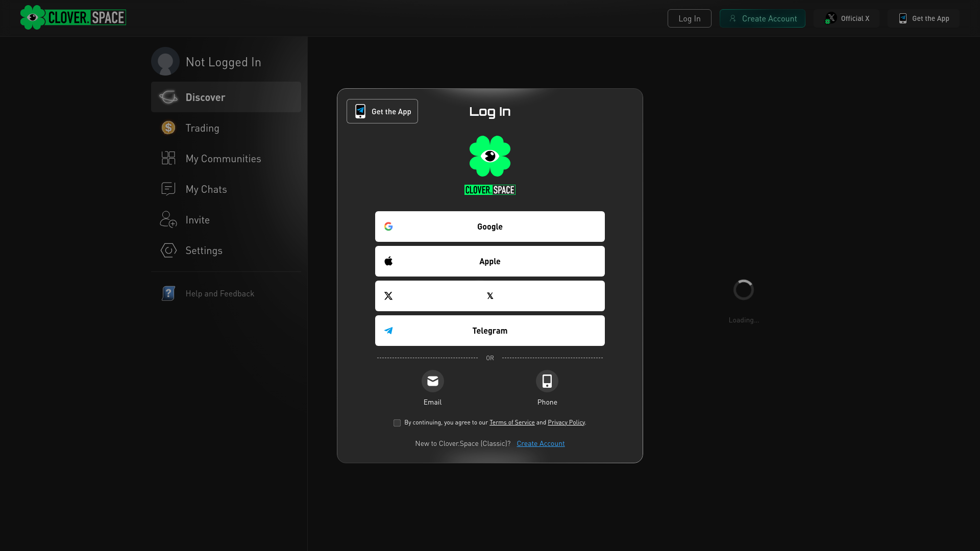Sign in with X button
Image resolution: width=980 pixels, height=551 pixels.
490,296
